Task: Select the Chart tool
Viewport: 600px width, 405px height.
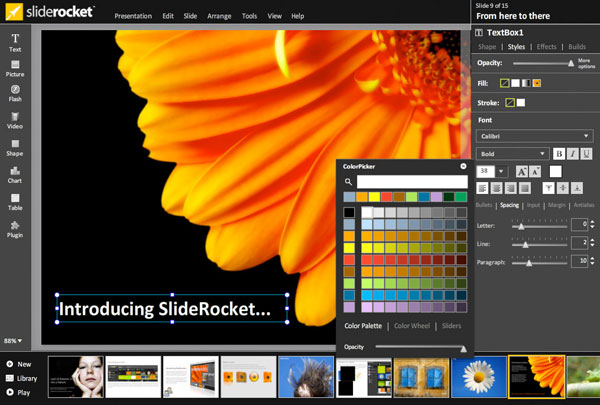Action: point(15,175)
